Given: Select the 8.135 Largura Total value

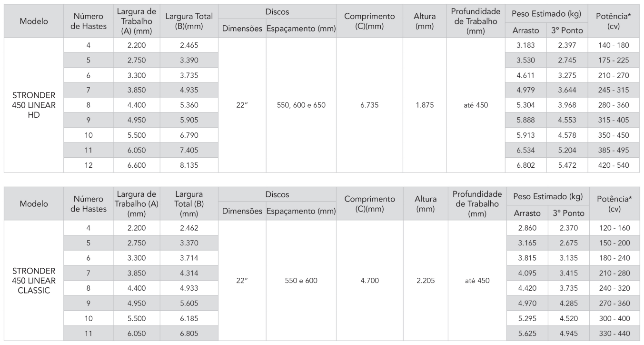Looking at the screenshot, I should [x=189, y=166].
